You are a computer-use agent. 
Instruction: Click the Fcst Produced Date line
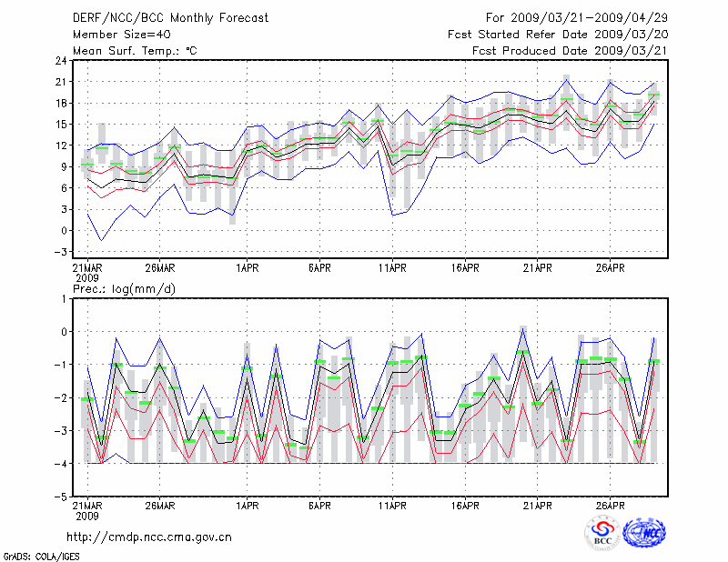click(569, 51)
